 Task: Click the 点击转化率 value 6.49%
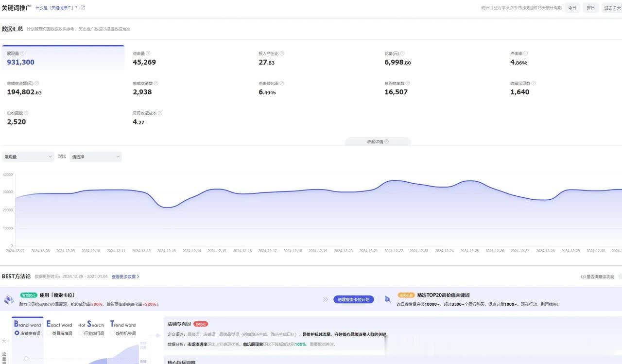[267, 92]
